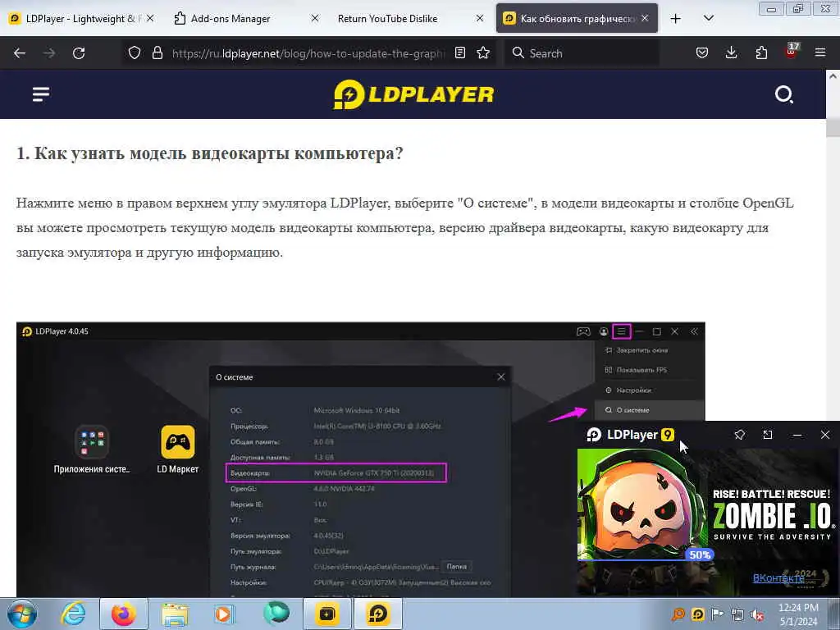Click the heading about модель видеокарты

coord(209,153)
